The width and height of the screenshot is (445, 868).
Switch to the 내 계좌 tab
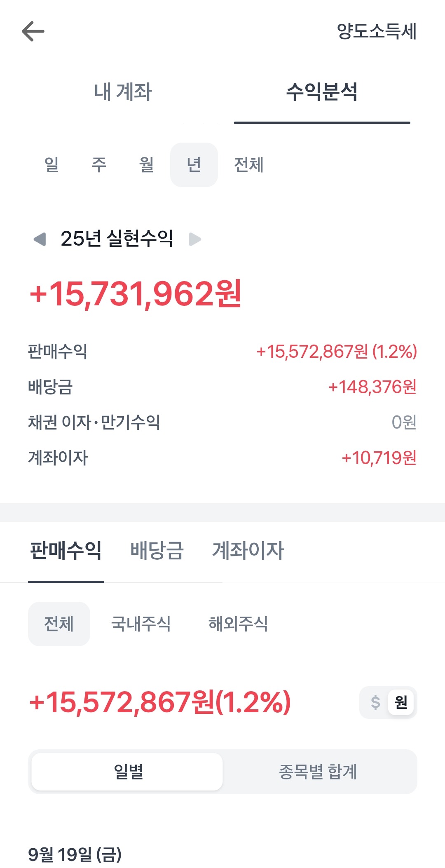123,91
